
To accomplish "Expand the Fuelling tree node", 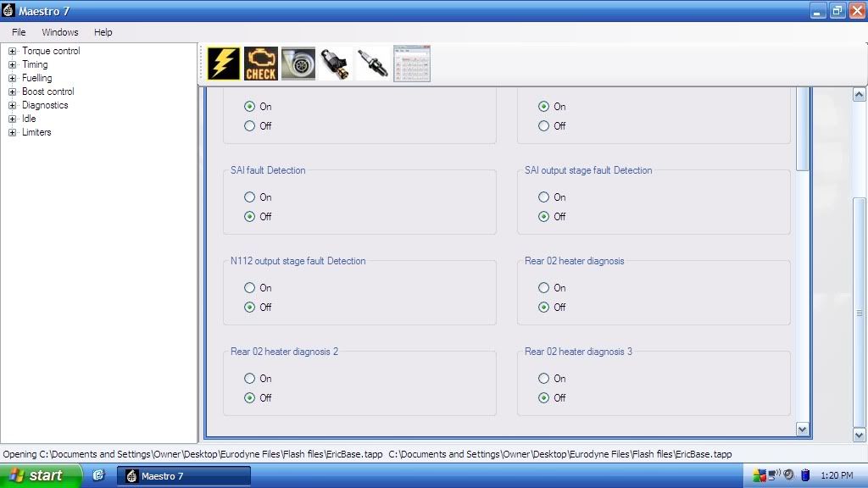I will coord(12,78).
